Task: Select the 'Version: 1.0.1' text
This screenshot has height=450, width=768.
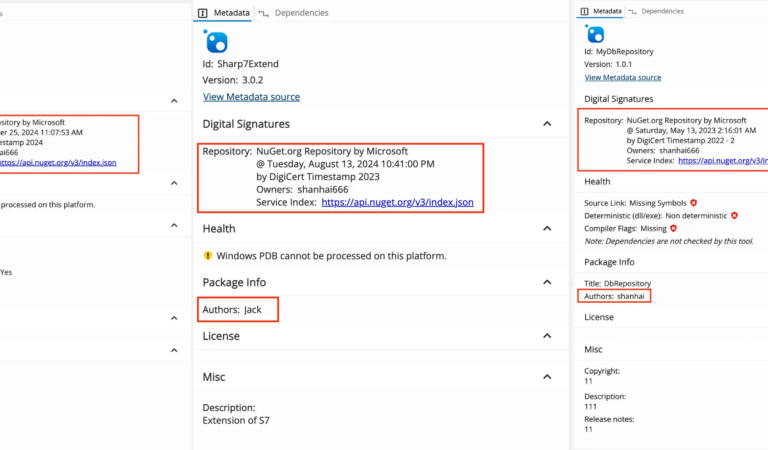Action: (608, 64)
